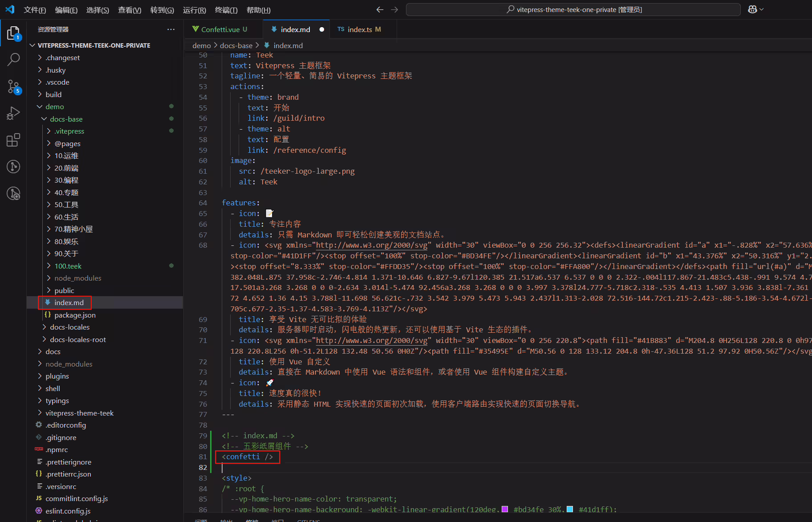This screenshot has width=812, height=522.
Task: Open the Explorer view icon
Action: [x=13, y=33]
